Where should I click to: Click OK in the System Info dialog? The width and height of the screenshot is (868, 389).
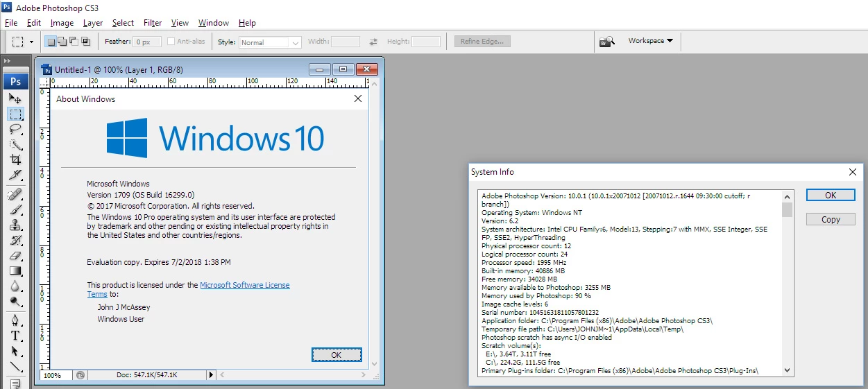pos(831,196)
